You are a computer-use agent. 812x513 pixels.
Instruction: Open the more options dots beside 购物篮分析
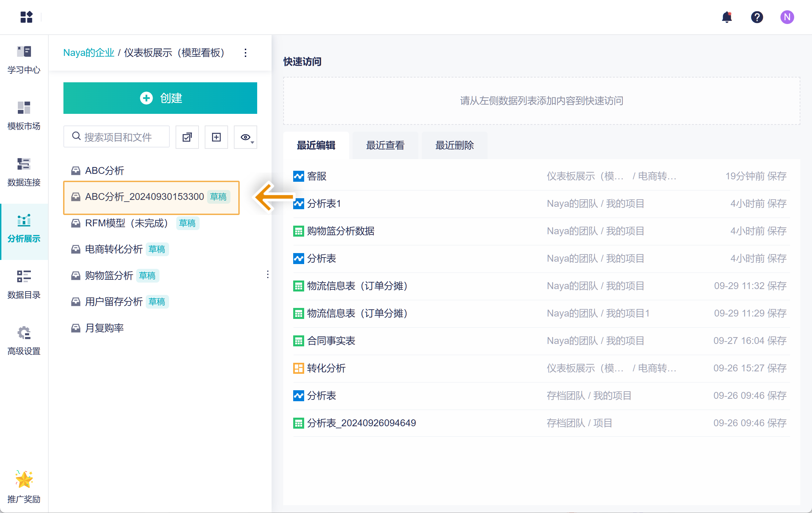pos(267,275)
